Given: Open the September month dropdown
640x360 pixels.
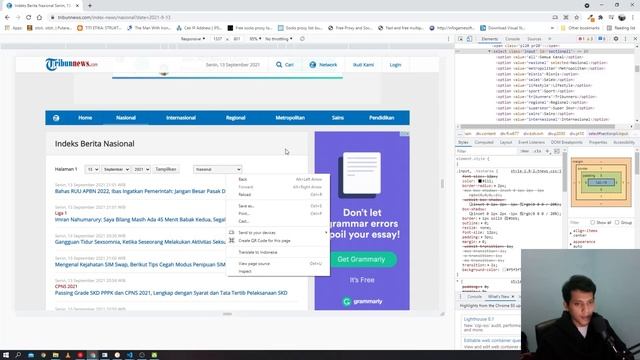Looking at the screenshot, I should 116,169.
